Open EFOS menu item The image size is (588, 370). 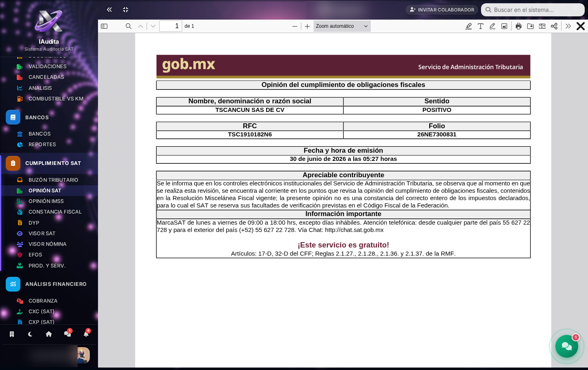[x=35, y=255]
